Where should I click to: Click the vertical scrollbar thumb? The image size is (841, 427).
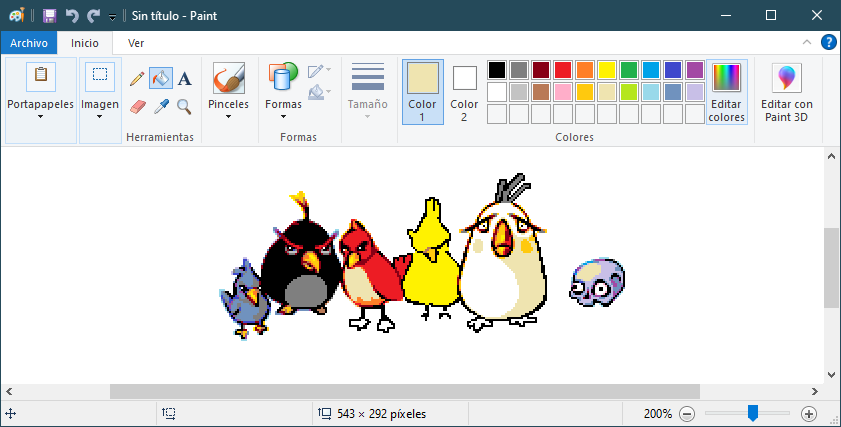pos(831,268)
